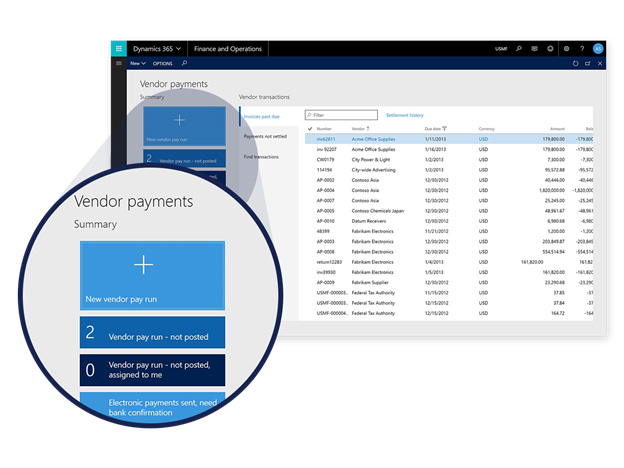Select invoice 114194 row
The image size is (624, 468).
[449, 170]
